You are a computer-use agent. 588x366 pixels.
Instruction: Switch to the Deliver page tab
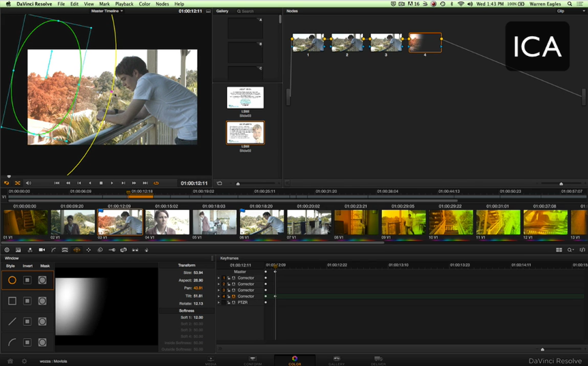click(x=378, y=361)
